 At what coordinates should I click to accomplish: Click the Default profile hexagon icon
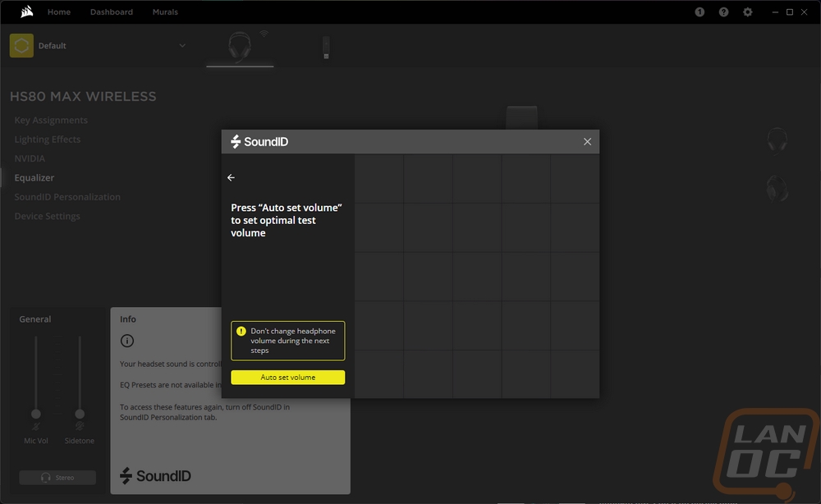(x=21, y=45)
